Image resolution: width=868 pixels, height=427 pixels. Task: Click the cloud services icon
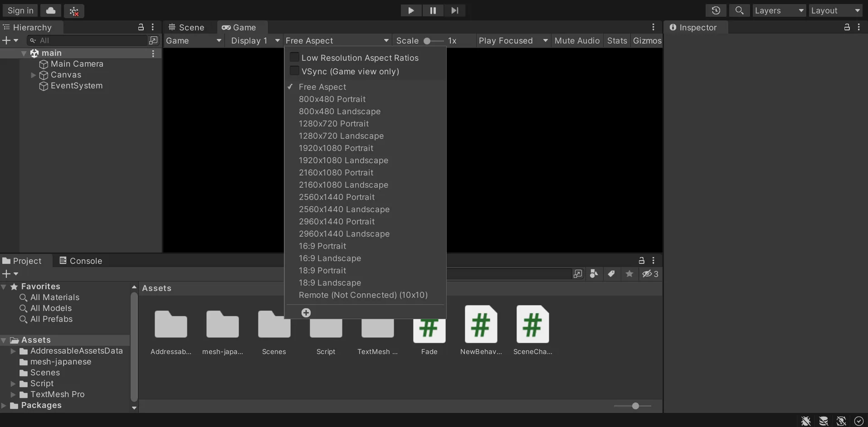click(x=51, y=10)
